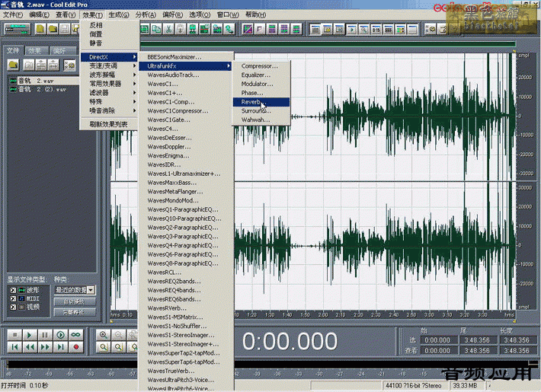Screen dimensions: 541x392
Task: Click the Zoom out magnifier icon
Action: (118, 335)
